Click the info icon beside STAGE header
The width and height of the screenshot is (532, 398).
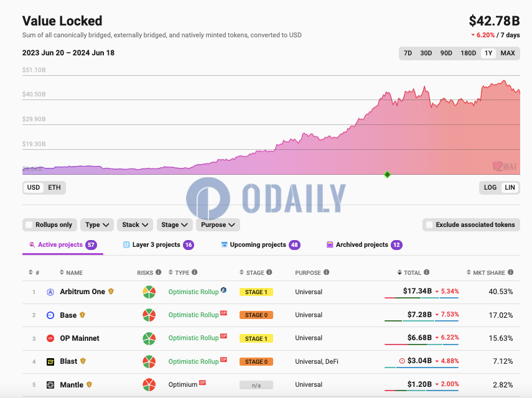point(269,272)
